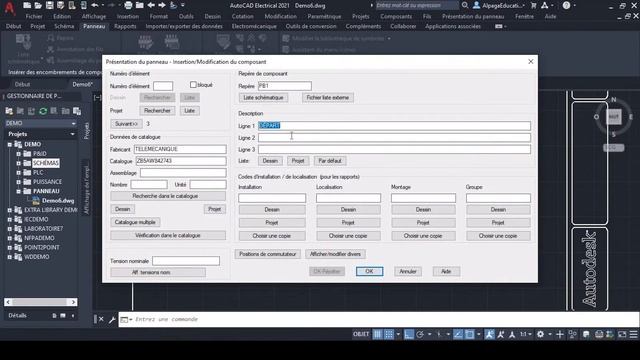Screen dimensions: 640x360
Task: Click the shopping cart icon in the title bar
Action: pyautogui.click(x=533, y=5)
